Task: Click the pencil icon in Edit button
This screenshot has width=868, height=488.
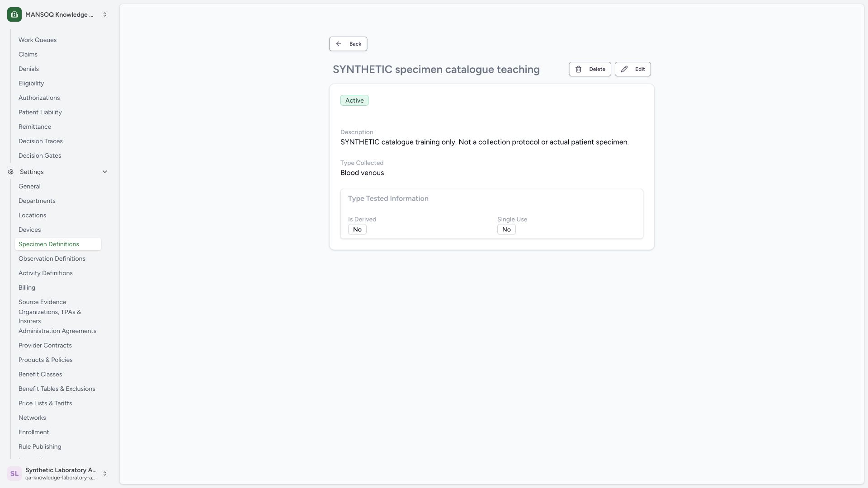Action: coord(624,69)
